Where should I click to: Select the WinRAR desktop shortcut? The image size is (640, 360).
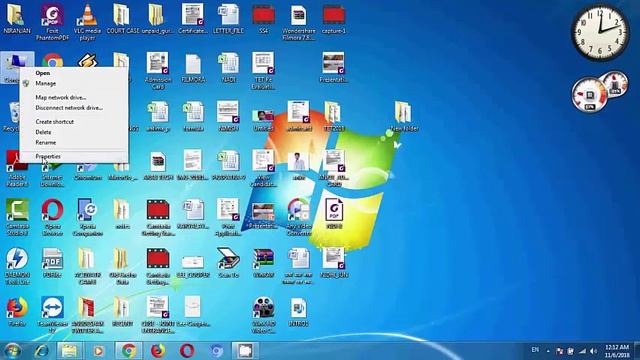(263, 263)
